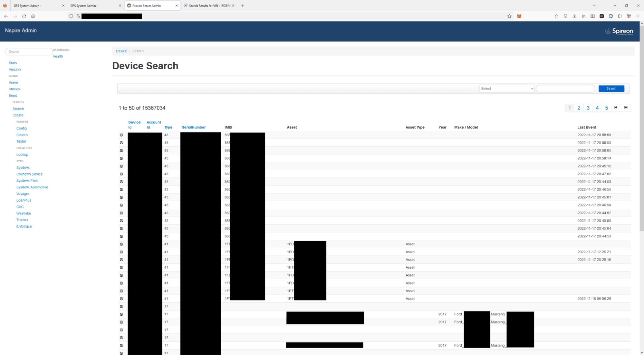This screenshot has width=644, height=355.
Task: Open the Select search-field dropdown
Action: [x=507, y=89]
